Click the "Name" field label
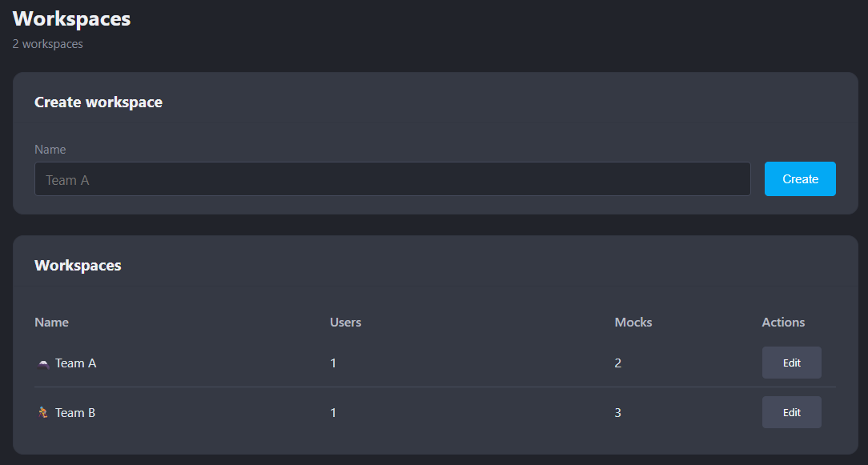The width and height of the screenshot is (868, 465). click(x=50, y=150)
